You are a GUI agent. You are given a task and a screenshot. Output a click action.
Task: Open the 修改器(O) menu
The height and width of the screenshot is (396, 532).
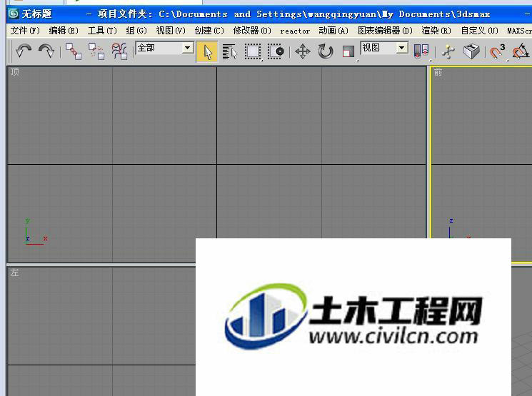[252, 31]
